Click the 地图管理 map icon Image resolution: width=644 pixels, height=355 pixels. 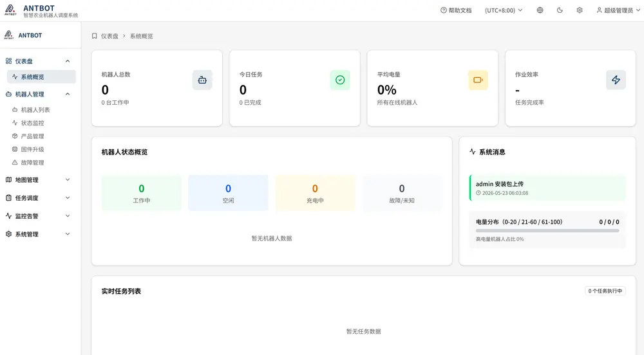pyautogui.click(x=8, y=179)
